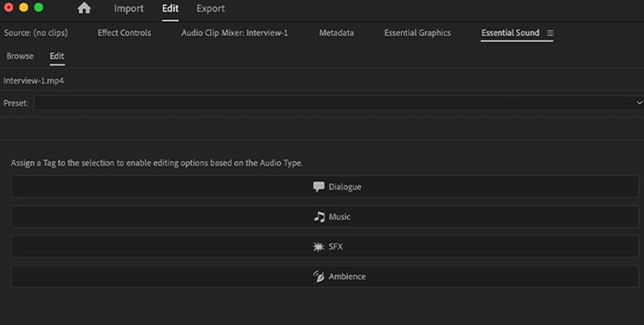Click the SFX burst icon
Screen dimensions: 644x325
tap(319, 247)
